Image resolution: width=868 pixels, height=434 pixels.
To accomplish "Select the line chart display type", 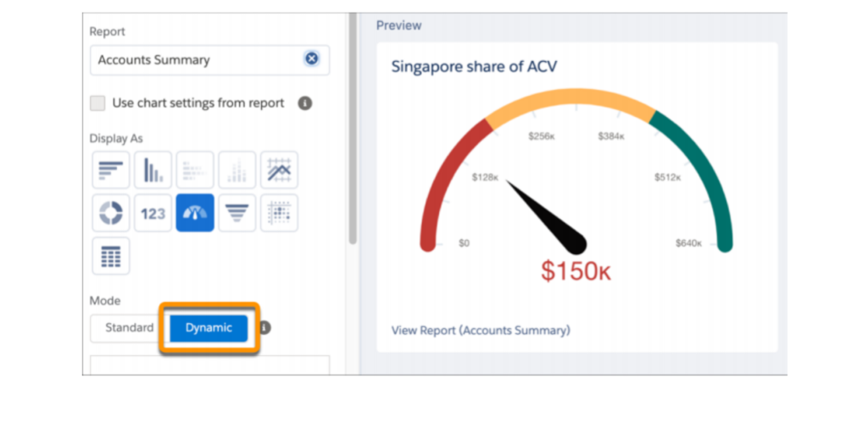I will (x=279, y=170).
